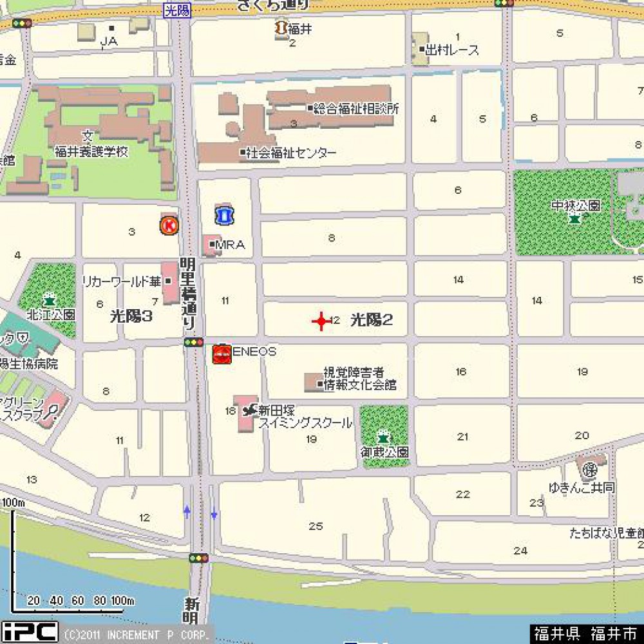Click the 福井養護学校 school 文 symbol
This screenshot has height=644, width=644.
pos(88,137)
